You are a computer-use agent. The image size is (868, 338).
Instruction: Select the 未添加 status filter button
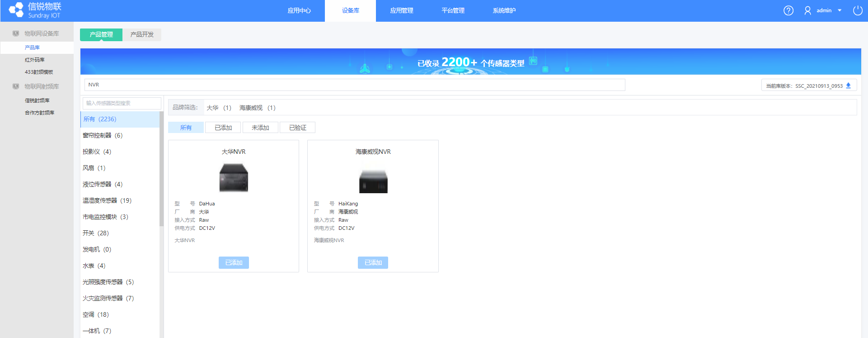coord(260,128)
